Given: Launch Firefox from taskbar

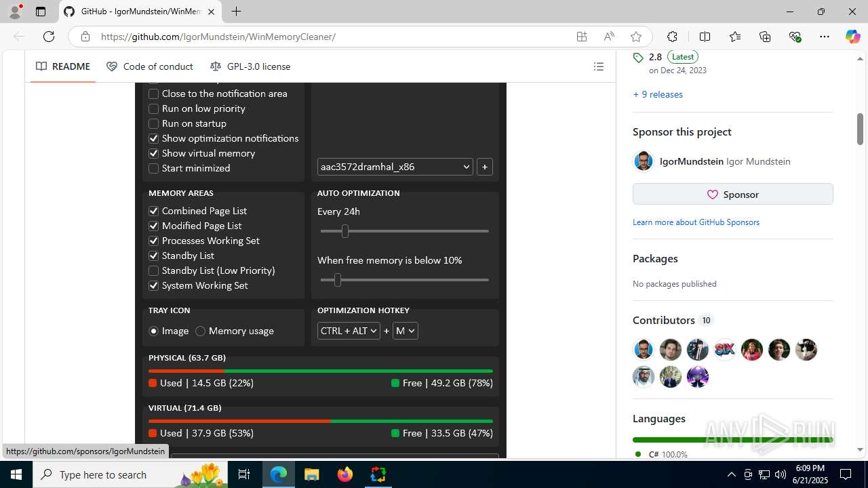Looking at the screenshot, I should point(344,474).
